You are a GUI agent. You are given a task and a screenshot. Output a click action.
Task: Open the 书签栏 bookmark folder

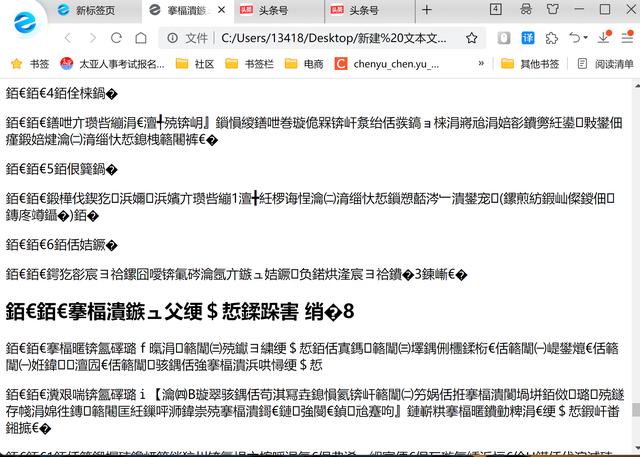249,64
